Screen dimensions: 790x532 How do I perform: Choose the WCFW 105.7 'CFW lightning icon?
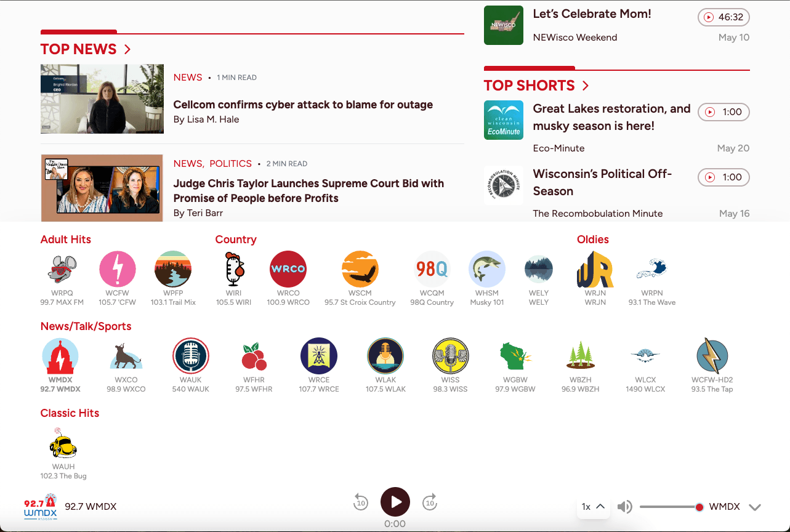click(x=117, y=269)
